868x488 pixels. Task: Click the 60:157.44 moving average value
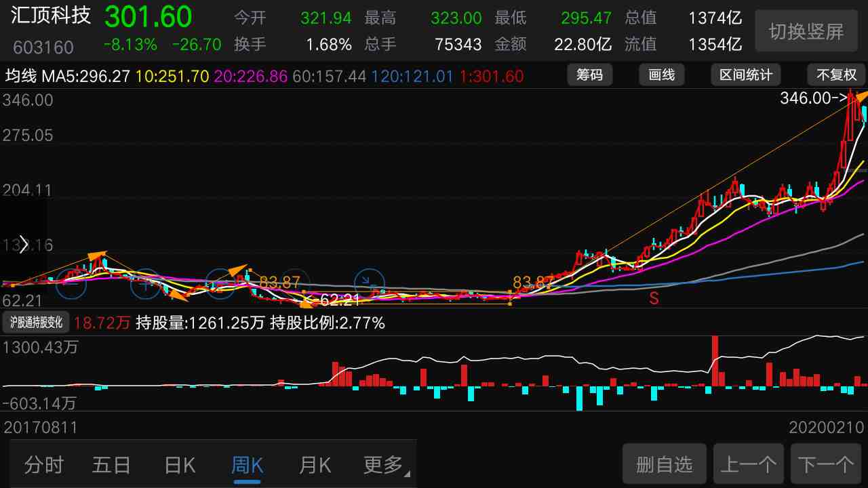tap(330, 76)
